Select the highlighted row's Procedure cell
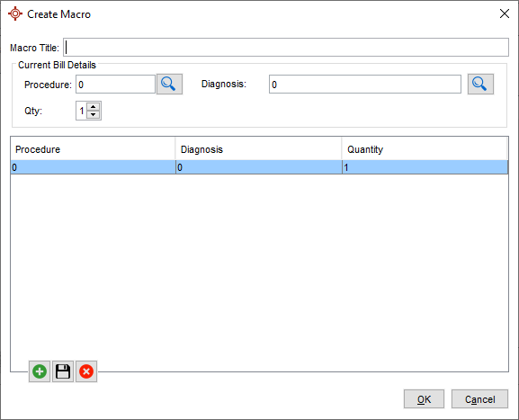Screen dimensions: 519x420 (93, 167)
